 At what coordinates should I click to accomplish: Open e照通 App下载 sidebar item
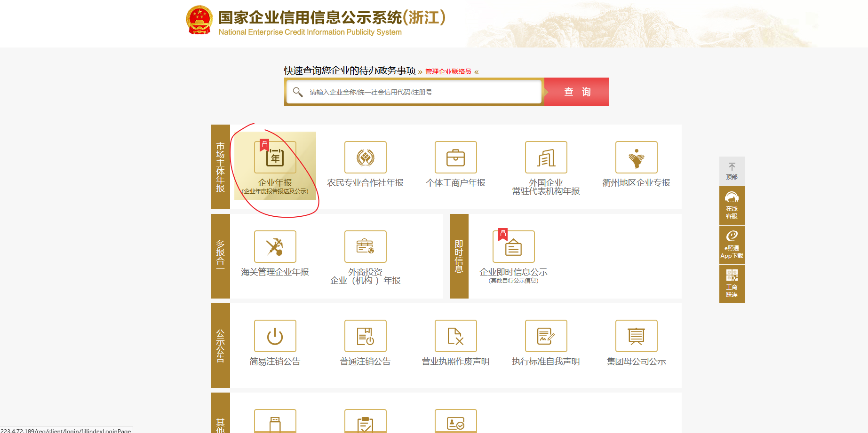732,245
